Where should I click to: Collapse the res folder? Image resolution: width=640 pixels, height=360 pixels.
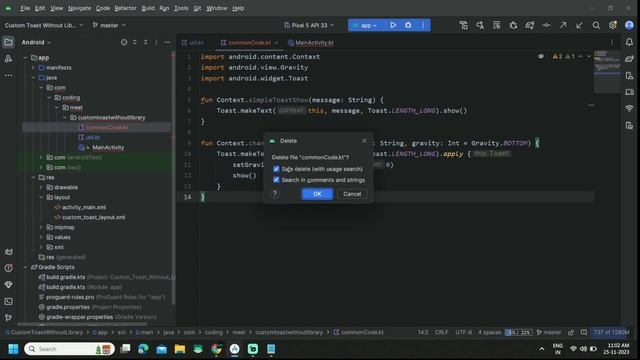pos(33,178)
